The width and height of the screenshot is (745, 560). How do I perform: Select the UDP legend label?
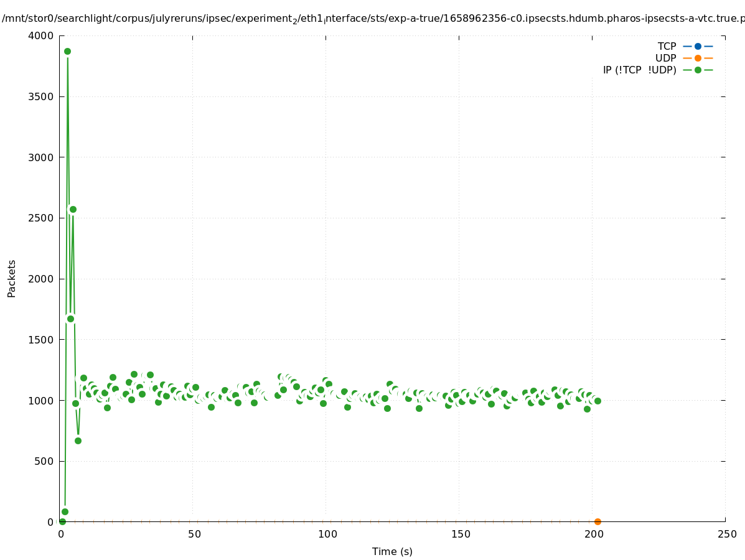665,58
